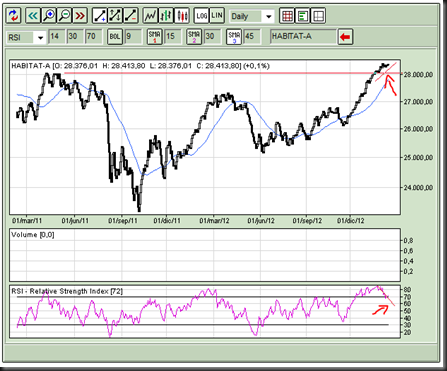Click the HABITAT-A symbol field
The width and height of the screenshot is (447, 371).
click(303, 36)
